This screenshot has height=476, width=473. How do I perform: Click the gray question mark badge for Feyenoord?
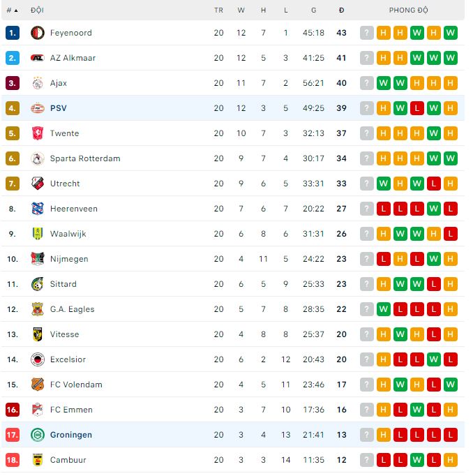[367, 33]
